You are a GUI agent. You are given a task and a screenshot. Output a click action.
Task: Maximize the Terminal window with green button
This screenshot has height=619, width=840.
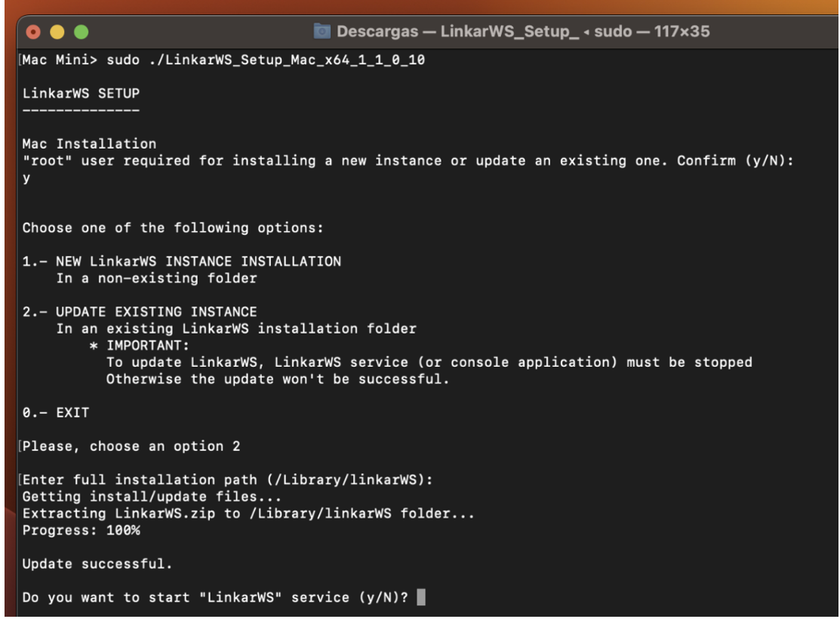pyautogui.click(x=80, y=34)
